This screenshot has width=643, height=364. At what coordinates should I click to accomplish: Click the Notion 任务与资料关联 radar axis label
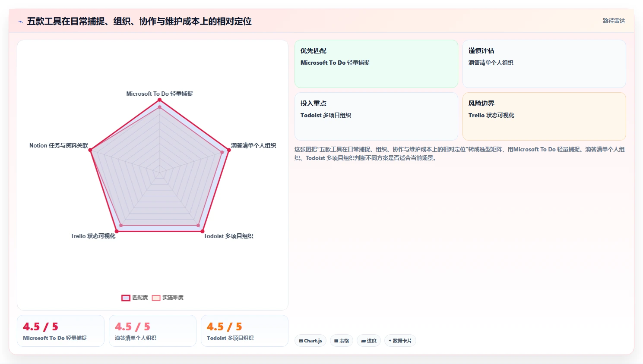(x=59, y=145)
